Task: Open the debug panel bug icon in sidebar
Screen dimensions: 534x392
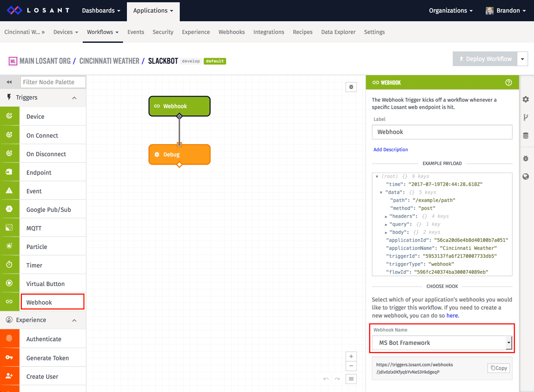Action: (x=526, y=158)
